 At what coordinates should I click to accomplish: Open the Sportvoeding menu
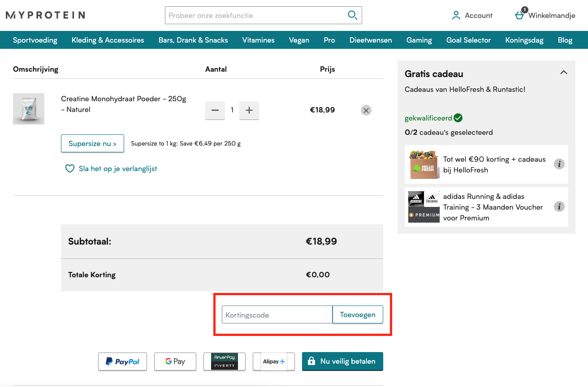click(x=35, y=40)
